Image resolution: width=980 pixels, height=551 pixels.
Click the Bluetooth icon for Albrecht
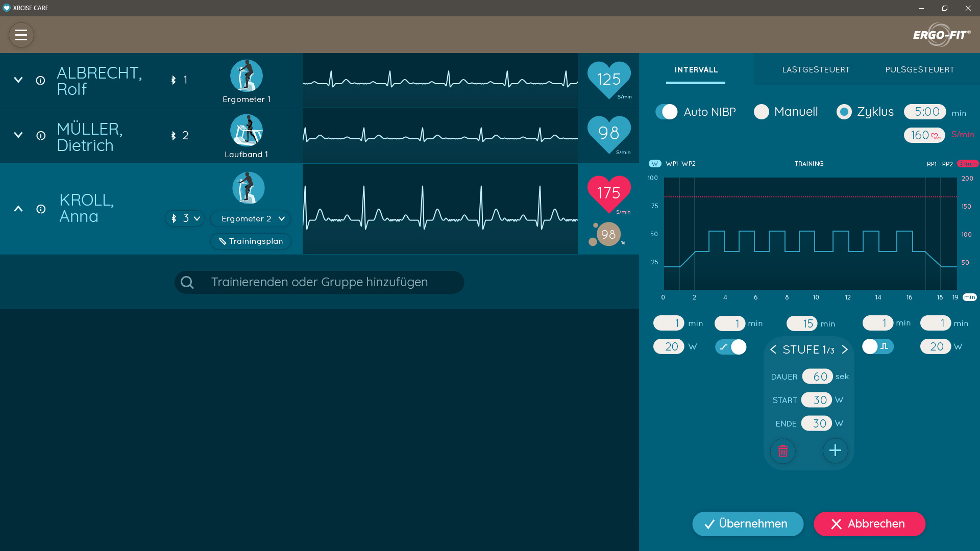pyautogui.click(x=174, y=80)
